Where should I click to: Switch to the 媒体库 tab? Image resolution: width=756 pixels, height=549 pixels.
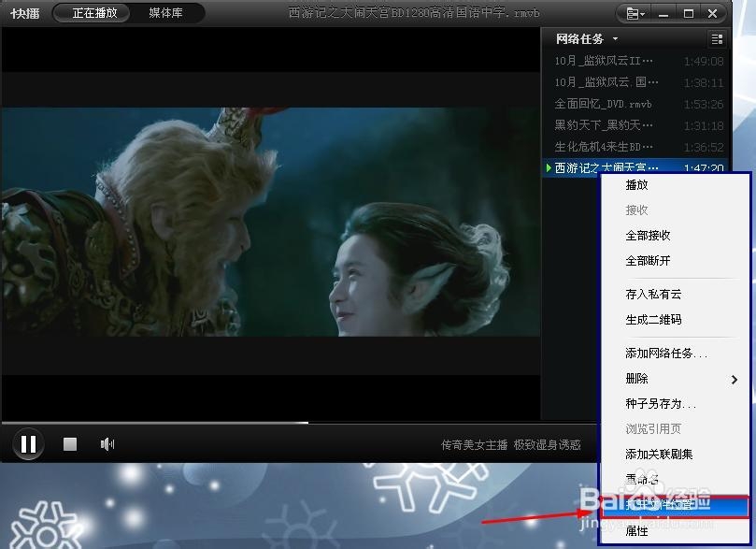click(x=165, y=13)
